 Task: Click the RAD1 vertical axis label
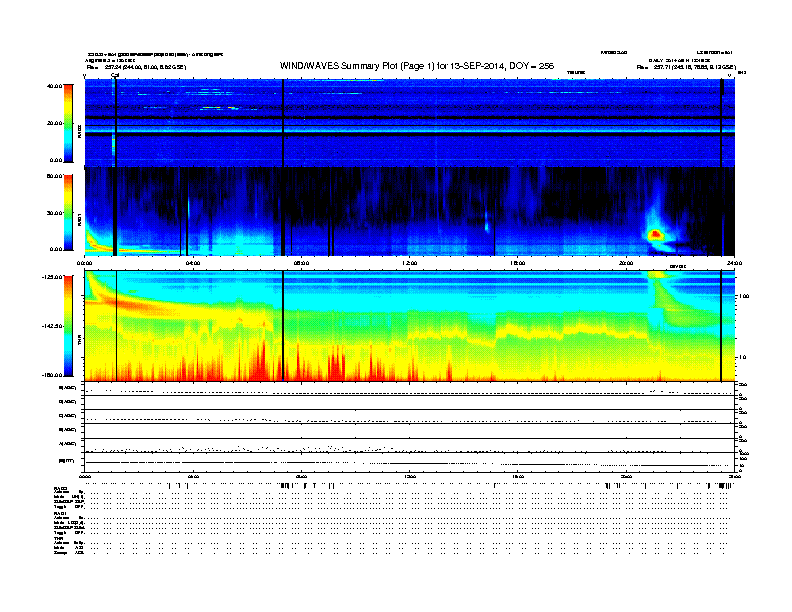(x=79, y=219)
